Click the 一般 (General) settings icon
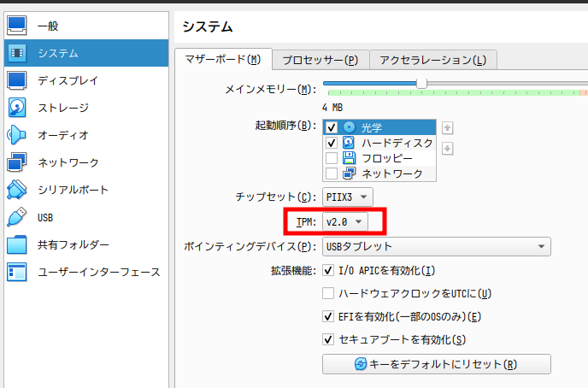This screenshot has width=588, height=388. (18, 26)
